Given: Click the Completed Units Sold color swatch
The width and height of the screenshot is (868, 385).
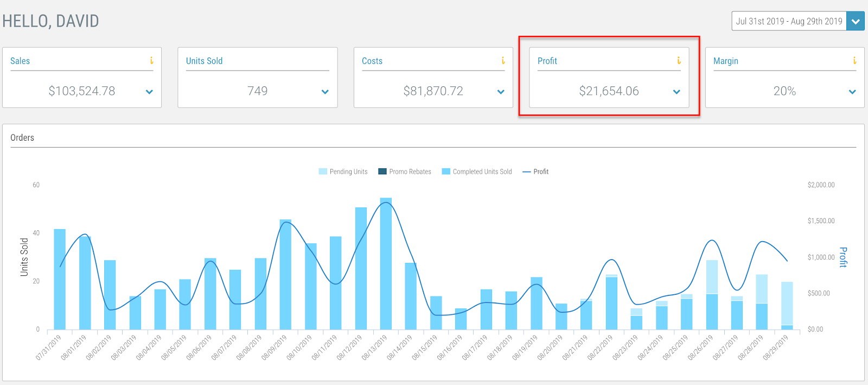Looking at the screenshot, I should pos(446,172).
